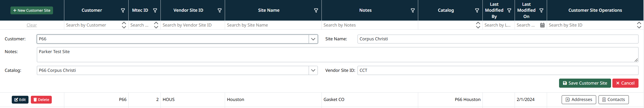Filter the Last Modified By column

tap(509, 10)
